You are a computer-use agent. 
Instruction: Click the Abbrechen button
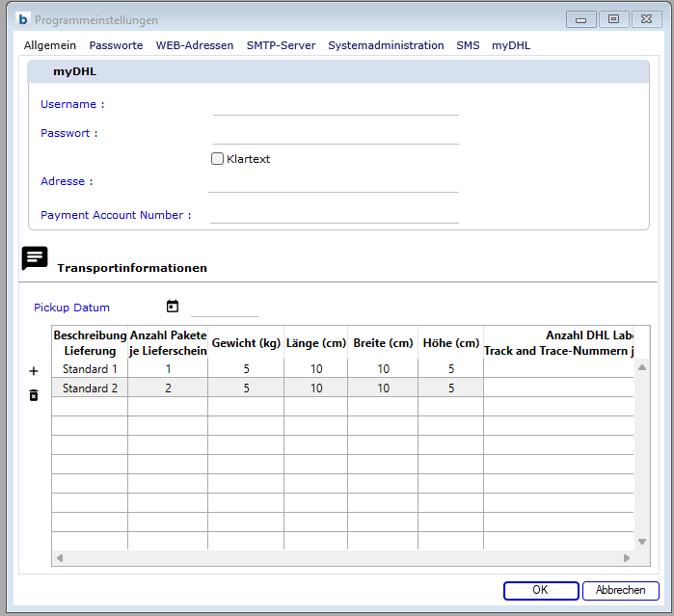coord(620,590)
